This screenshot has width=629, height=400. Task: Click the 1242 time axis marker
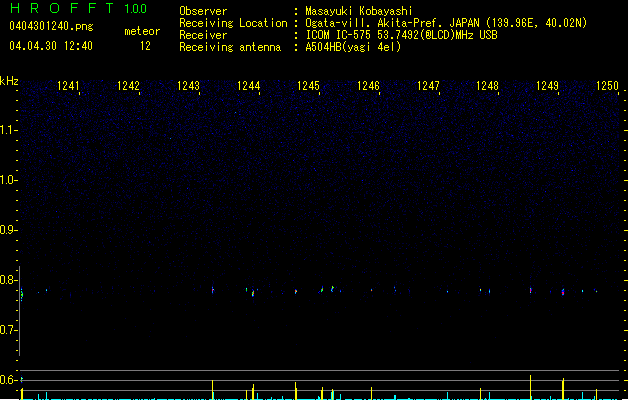tap(128, 86)
